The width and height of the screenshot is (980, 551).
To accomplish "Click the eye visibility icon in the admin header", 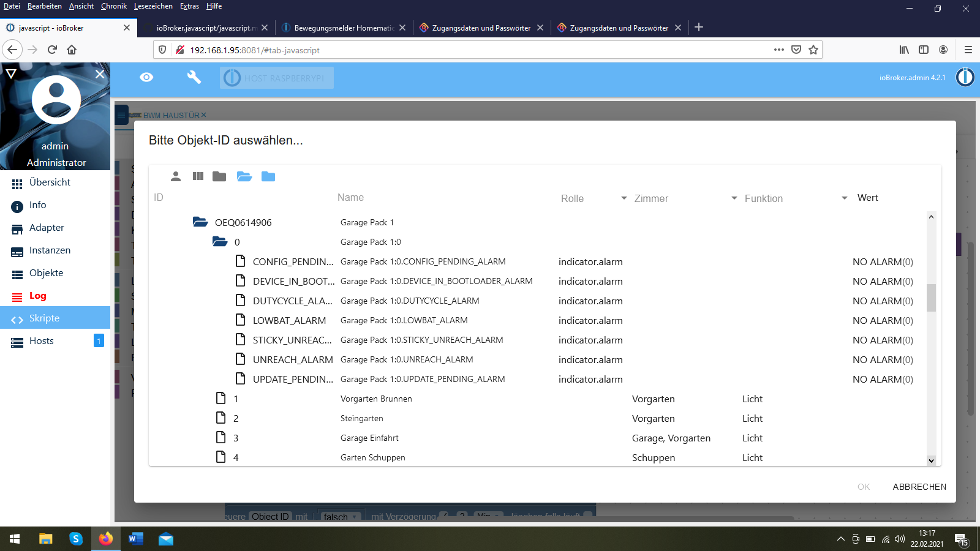I will tap(146, 77).
